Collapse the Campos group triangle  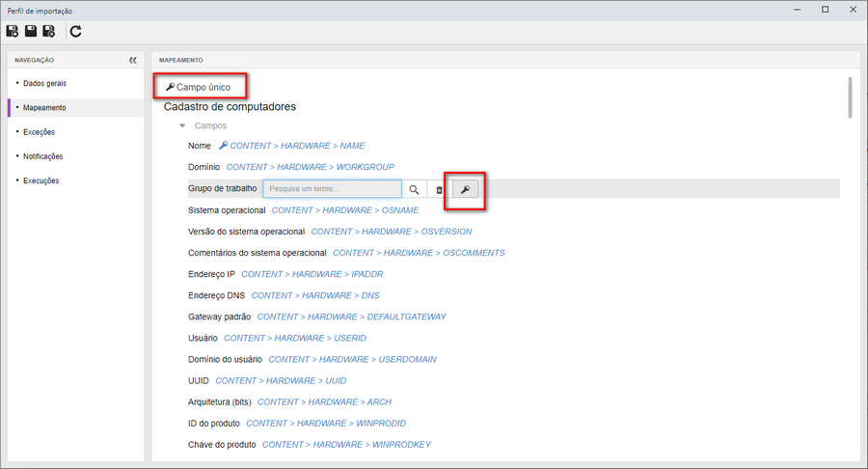point(182,125)
